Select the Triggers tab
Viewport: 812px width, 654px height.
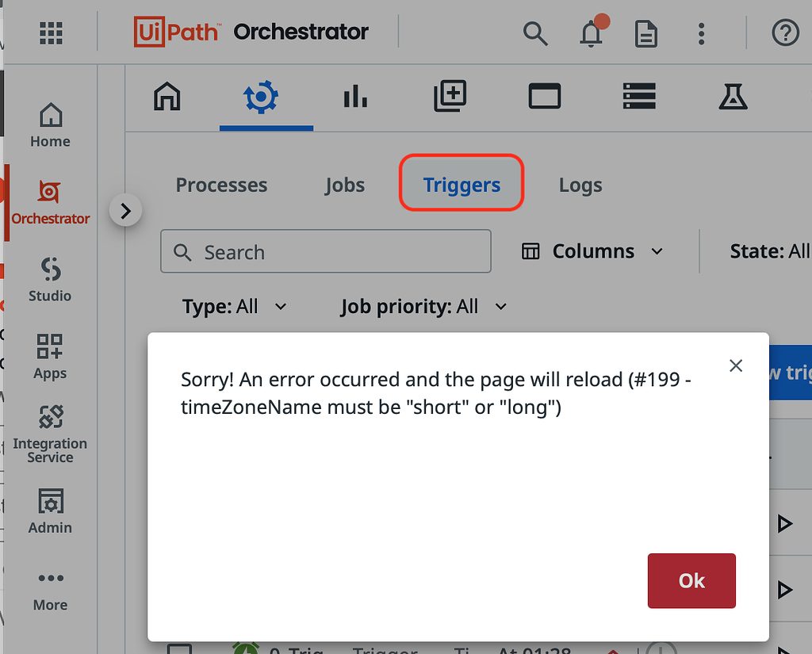[462, 183]
